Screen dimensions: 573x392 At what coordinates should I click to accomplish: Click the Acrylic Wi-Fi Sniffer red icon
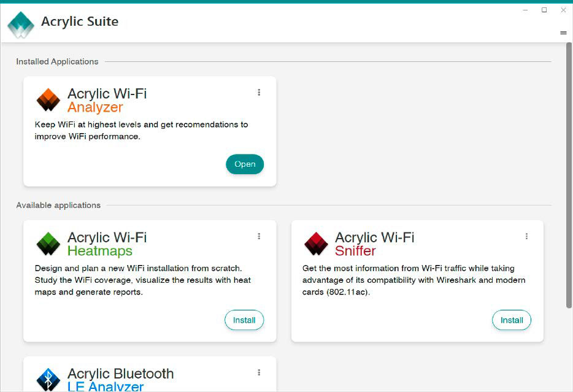[316, 244]
